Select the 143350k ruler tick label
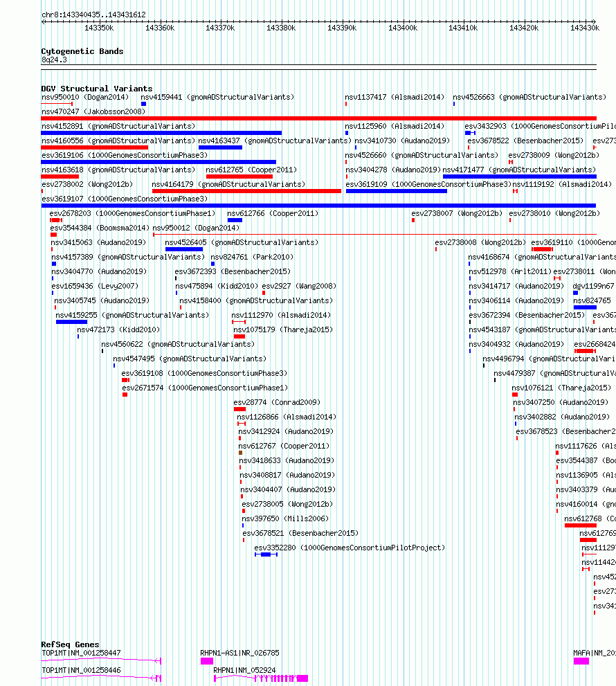Image resolution: width=616 pixels, height=686 pixels. tap(99, 28)
